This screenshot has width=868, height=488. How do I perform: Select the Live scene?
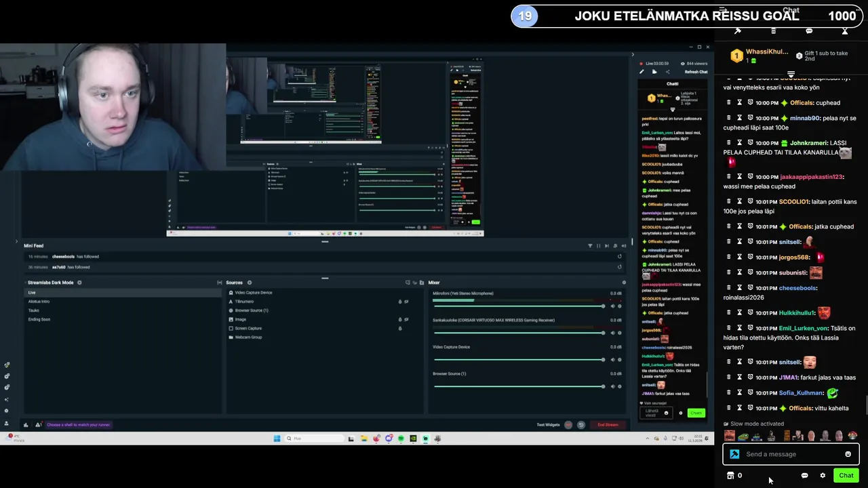[x=122, y=293]
